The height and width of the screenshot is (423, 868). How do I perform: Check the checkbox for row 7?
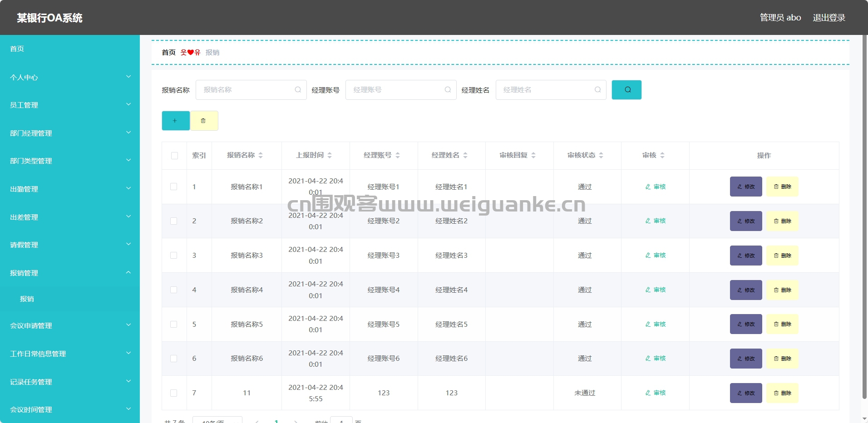[174, 393]
